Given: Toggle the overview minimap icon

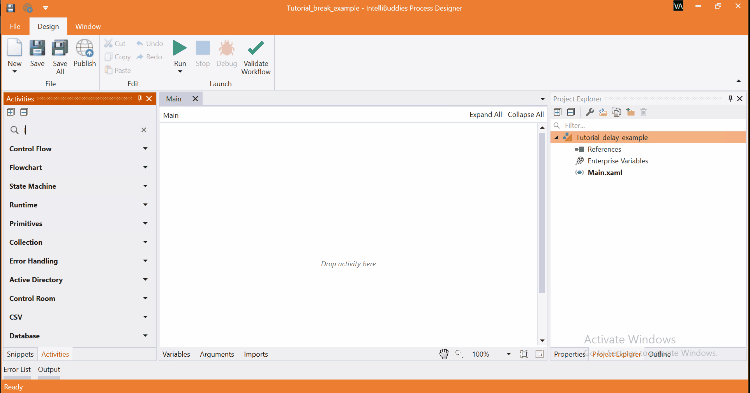Looking at the screenshot, I should point(540,354).
